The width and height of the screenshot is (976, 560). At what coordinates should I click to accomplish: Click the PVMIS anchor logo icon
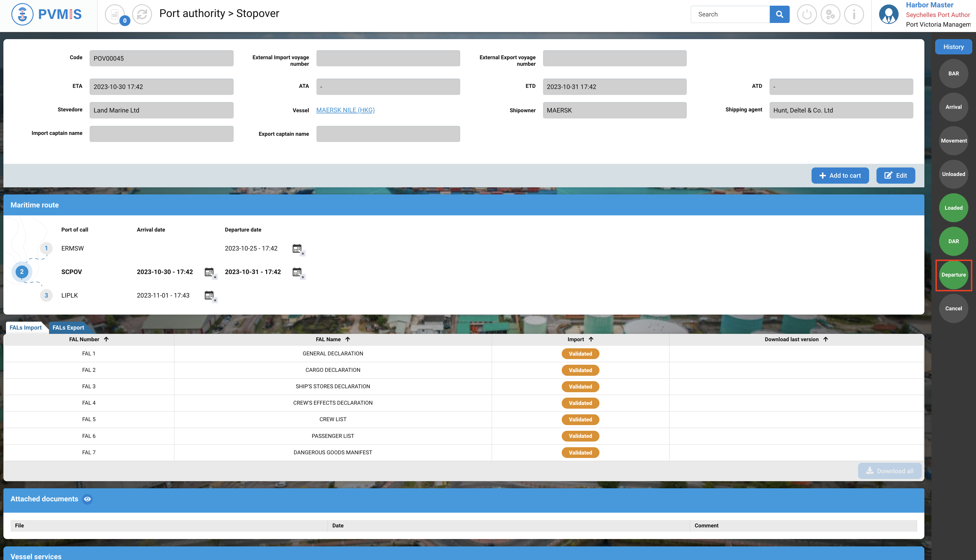click(x=22, y=14)
